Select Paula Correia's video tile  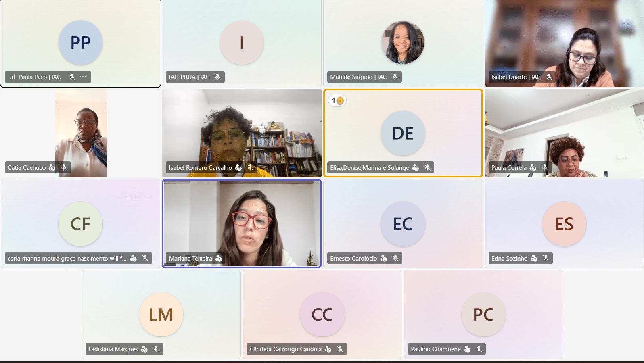(x=564, y=133)
